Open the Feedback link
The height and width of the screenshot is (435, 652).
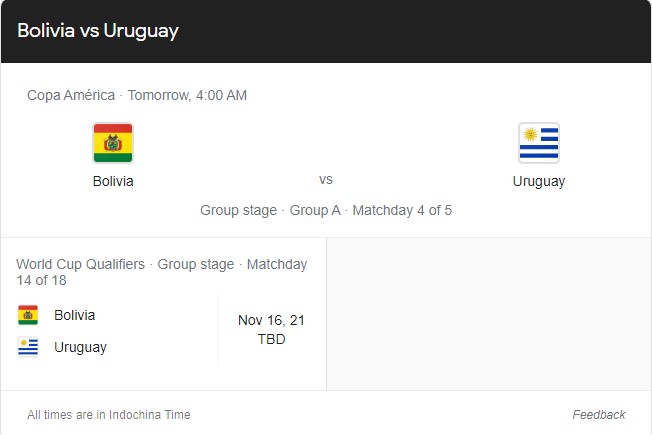pos(599,415)
